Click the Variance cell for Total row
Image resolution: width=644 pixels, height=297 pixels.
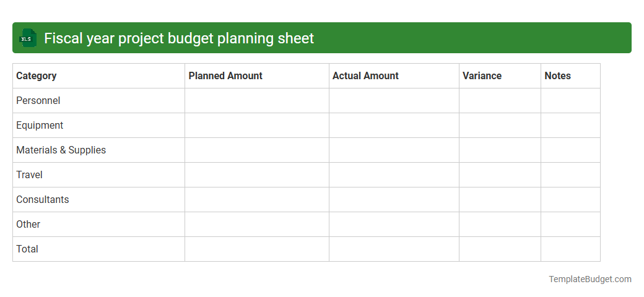(500, 249)
